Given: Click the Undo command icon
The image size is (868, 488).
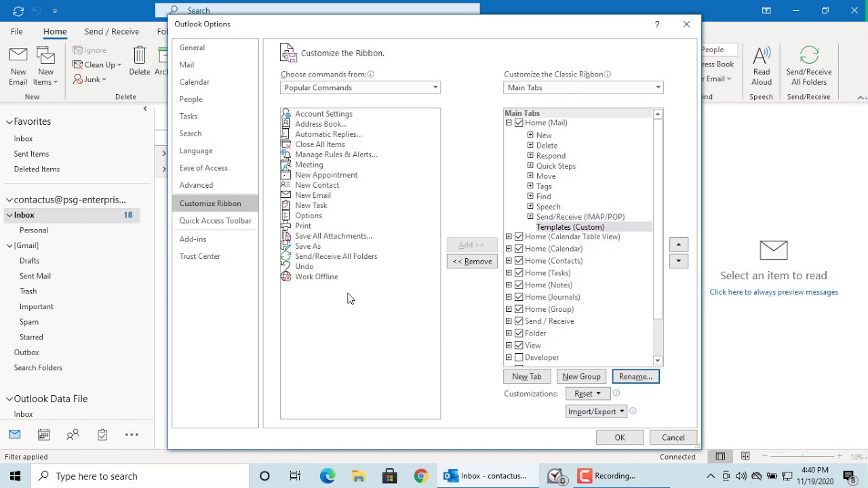Looking at the screenshot, I should [x=285, y=266].
